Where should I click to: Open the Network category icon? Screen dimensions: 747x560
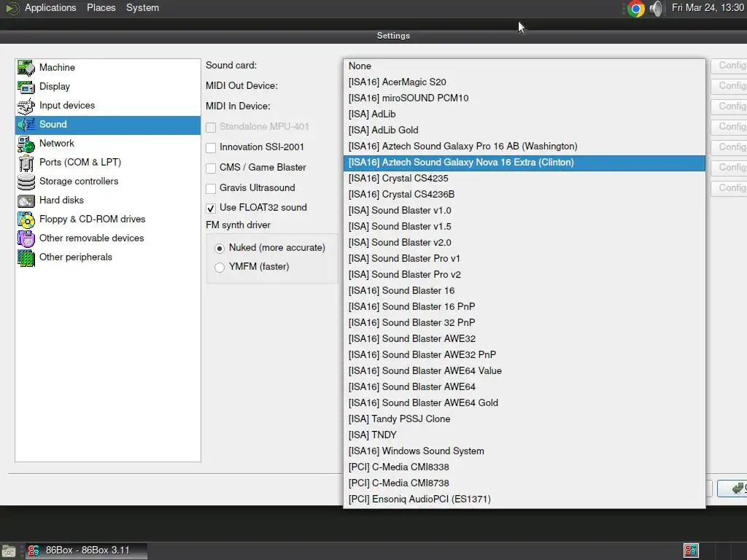pos(26,144)
